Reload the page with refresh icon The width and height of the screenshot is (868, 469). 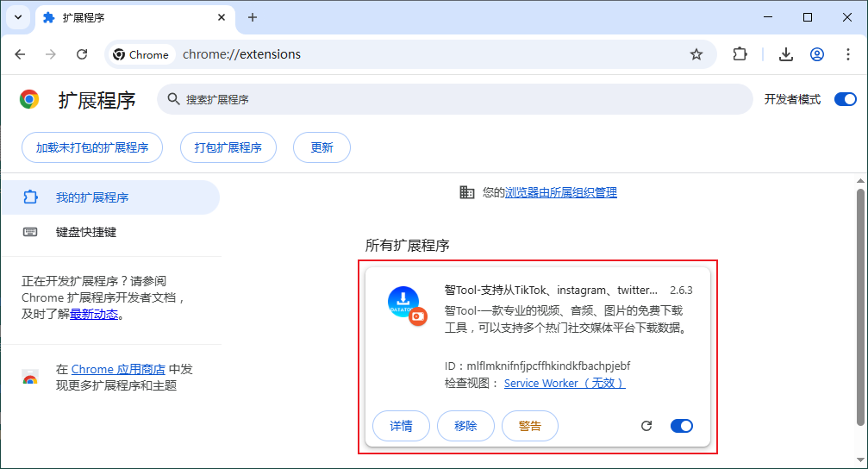coord(82,54)
